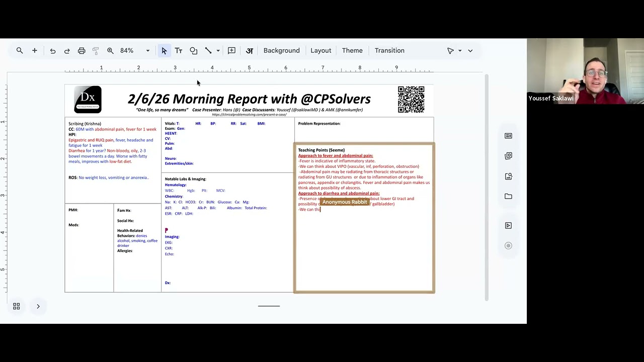Open the slideshow video panel icon
This screenshot has height=362, width=644.
pyautogui.click(x=508, y=226)
